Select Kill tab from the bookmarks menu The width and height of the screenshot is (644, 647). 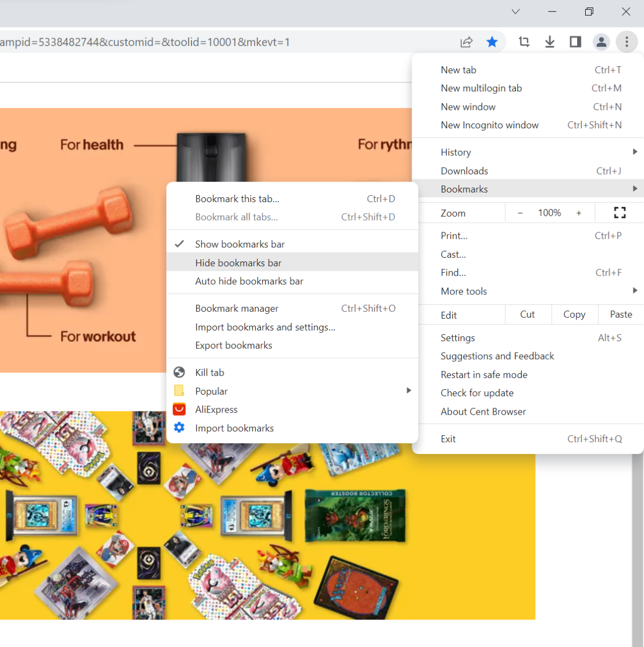click(x=209, y=372)
